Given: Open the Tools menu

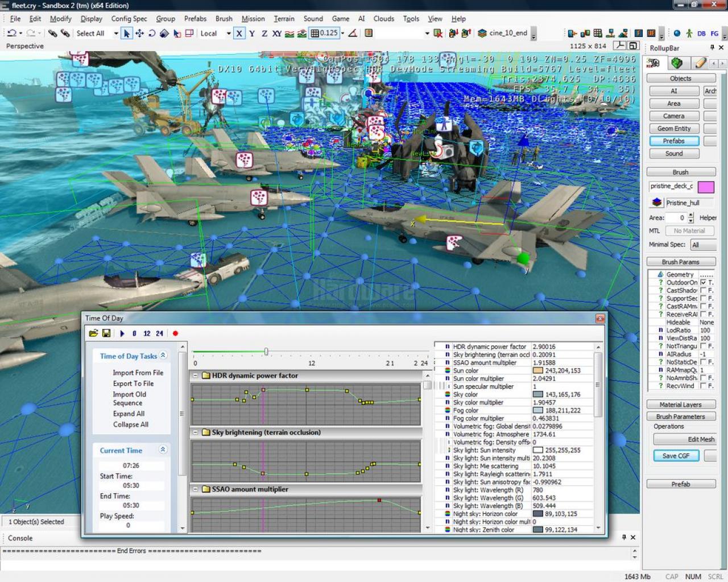Looking at the screenshot, I should [411, 19].
